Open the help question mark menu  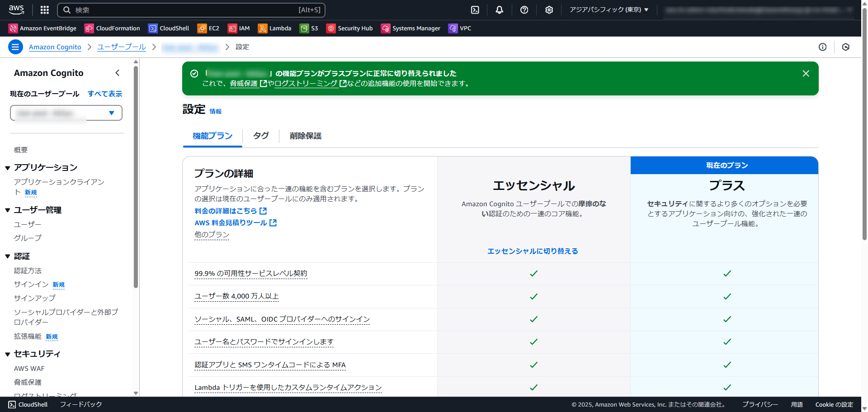tap(524, 10)
